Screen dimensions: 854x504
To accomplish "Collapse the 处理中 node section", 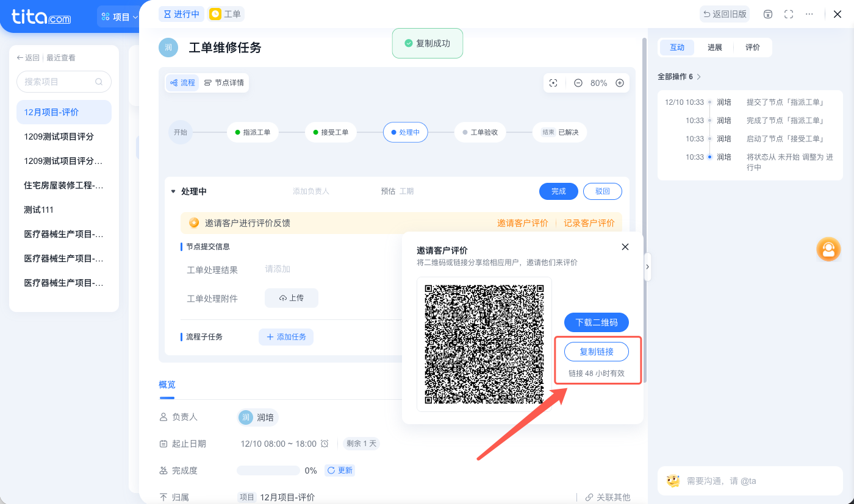I will (x=173, y=191).
